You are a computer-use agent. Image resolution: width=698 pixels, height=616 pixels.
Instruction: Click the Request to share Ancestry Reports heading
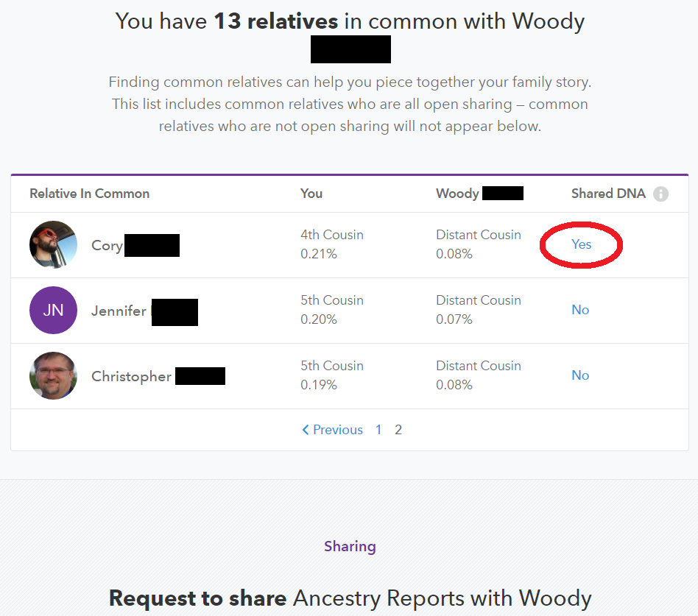click(x=350, y=598)
